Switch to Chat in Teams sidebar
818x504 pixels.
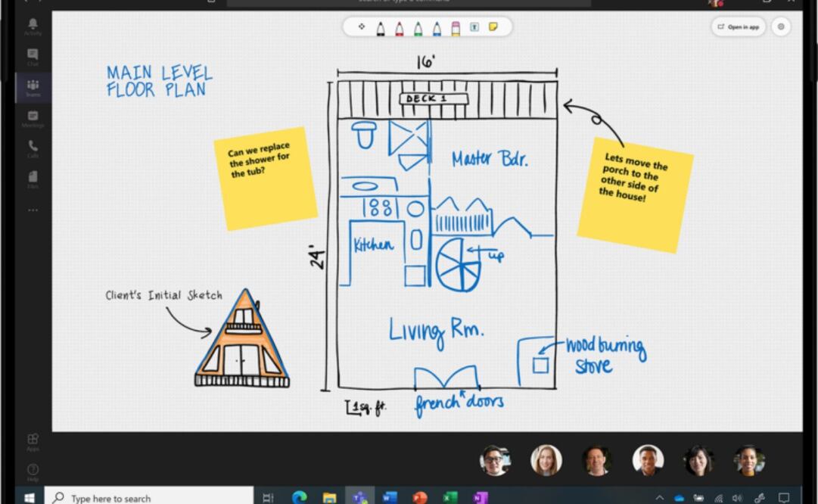tap(33, 57)
